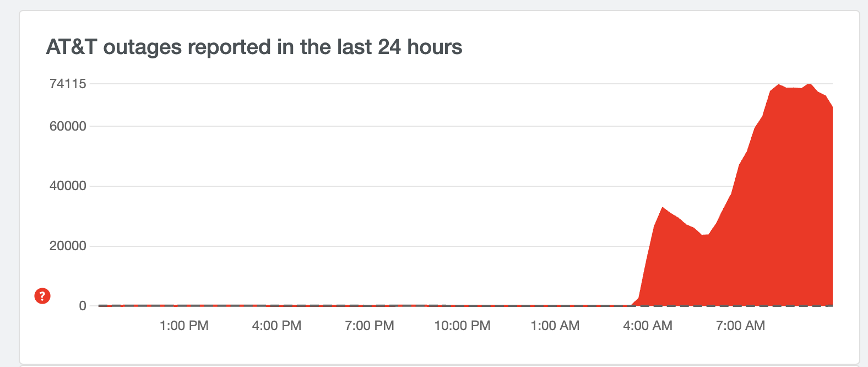Screen dimensions: 868x367
Task: Select the 4:00 AM time label
Action: point(648,326)
